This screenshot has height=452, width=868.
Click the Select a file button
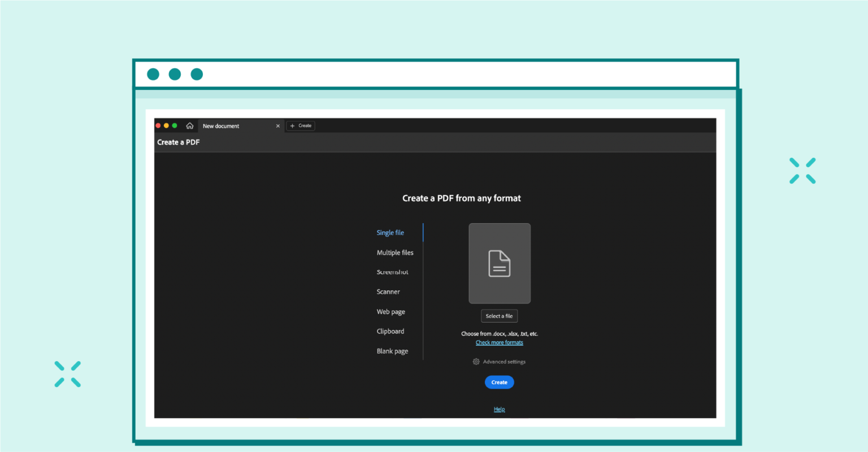click(x=499, y=316)
